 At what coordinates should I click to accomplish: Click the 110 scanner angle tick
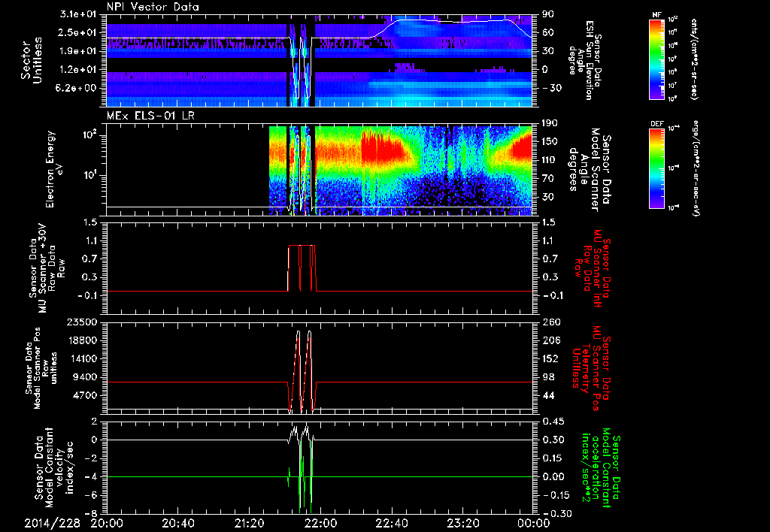(550, 160)
